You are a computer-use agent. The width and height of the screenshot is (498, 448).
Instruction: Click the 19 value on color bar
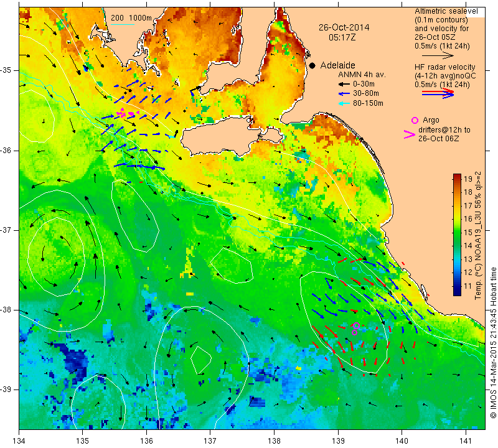468,179
